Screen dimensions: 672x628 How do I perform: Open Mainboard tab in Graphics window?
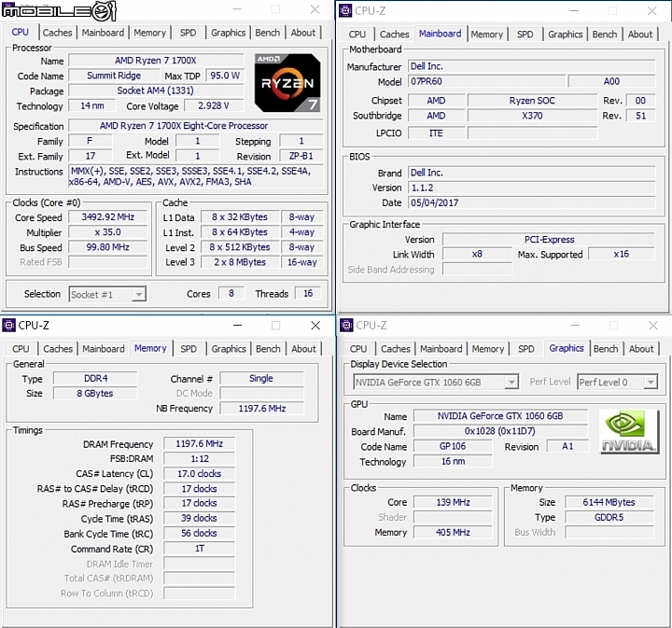pyautogui.click(x=441, y=349)
